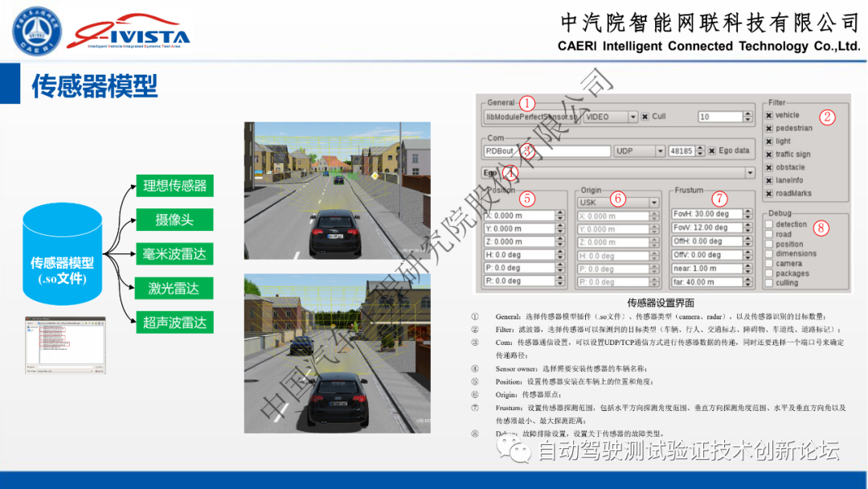Open the VIDEO sensor type dropdown
Screen dimensions: 868x489
(x=633, y=117)
